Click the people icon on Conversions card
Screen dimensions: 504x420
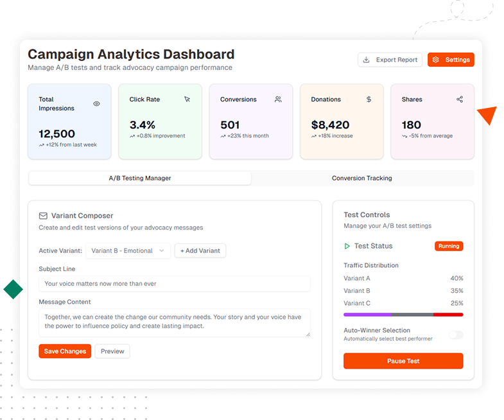coord(278,100)
